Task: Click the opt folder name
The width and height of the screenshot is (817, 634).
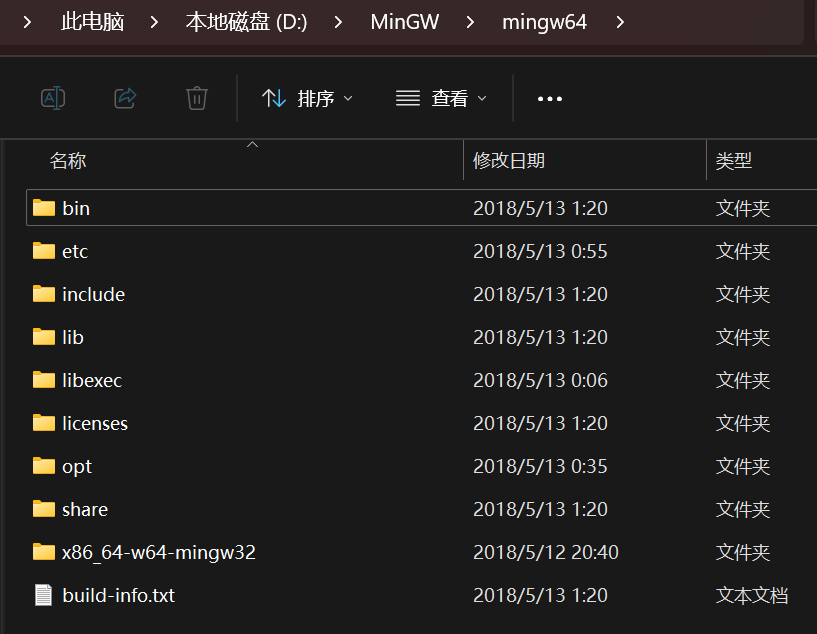Action: 77,467
